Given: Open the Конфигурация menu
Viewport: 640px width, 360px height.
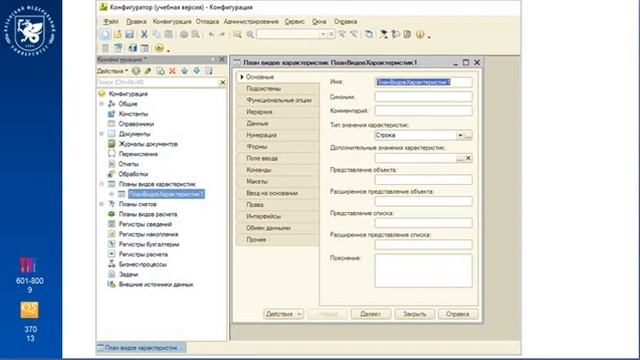Looking at the screenshot, I should tap(172, 21).
